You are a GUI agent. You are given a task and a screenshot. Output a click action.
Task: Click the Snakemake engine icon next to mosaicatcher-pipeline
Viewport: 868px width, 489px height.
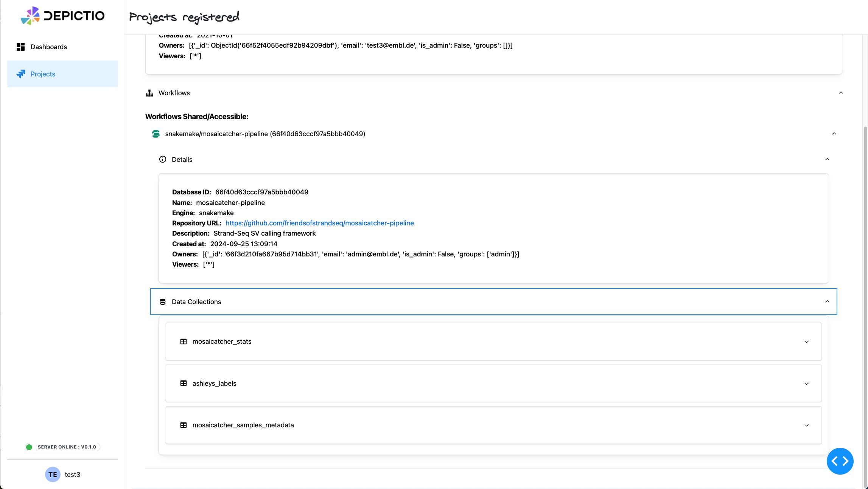click(x=156, y=134)
